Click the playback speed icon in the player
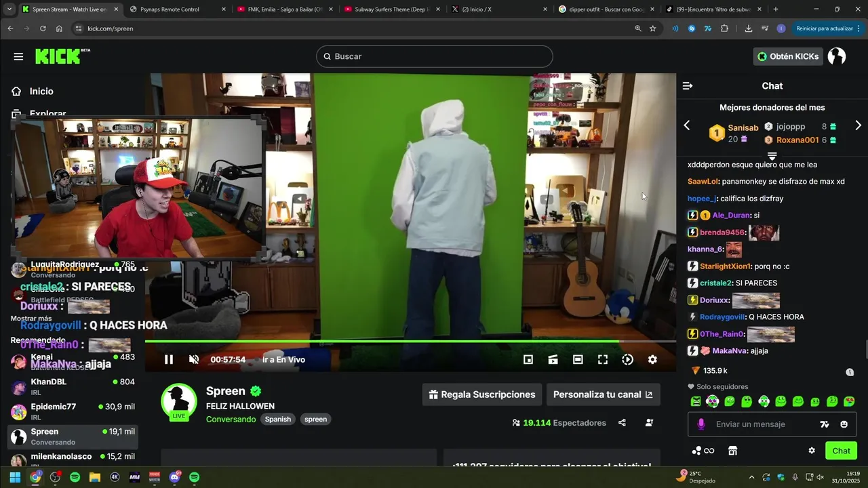The width and height of the screenshot is (868, 488). click(x=628, y=360)
